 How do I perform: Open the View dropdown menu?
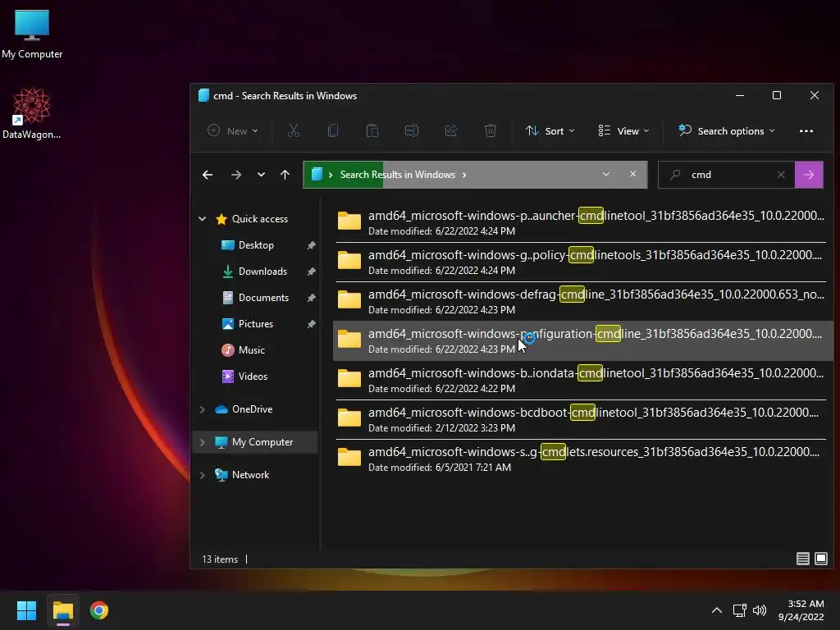pyautogui.click(x=623, y=130)
